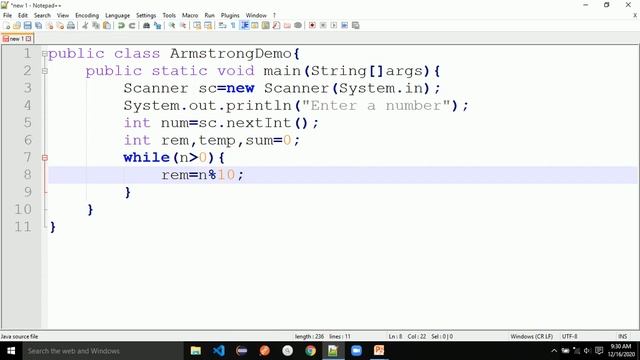
Task: Open the File menu
Action: [7, 15]
